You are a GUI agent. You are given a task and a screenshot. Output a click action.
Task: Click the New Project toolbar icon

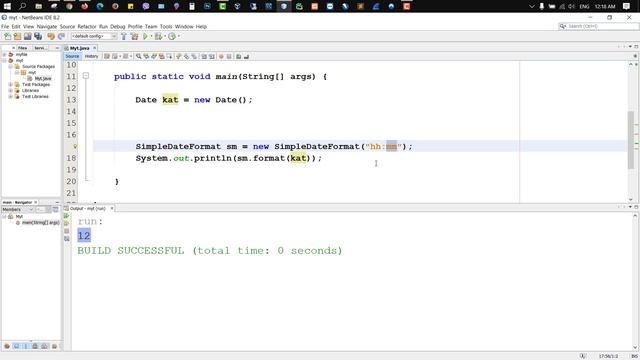(18, 36)
